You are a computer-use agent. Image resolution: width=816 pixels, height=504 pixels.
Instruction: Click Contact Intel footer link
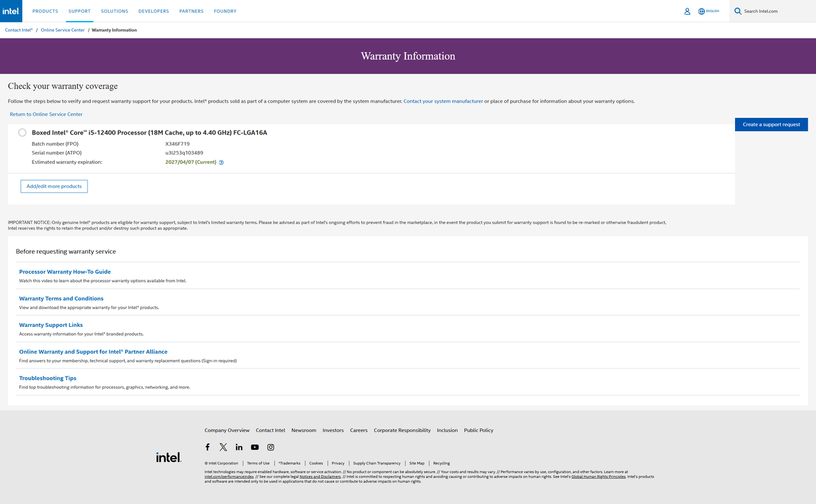[x=270, y=430]
